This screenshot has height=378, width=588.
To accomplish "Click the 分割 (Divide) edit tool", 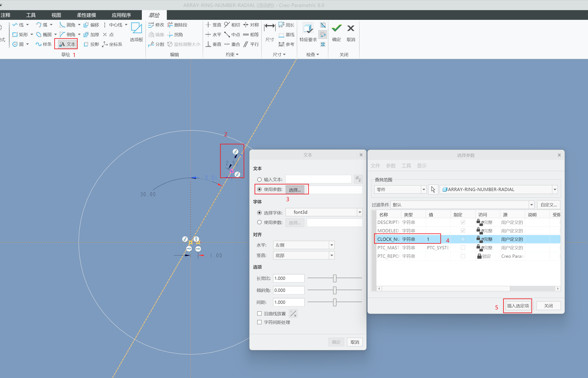I will (x=156, y=44).
